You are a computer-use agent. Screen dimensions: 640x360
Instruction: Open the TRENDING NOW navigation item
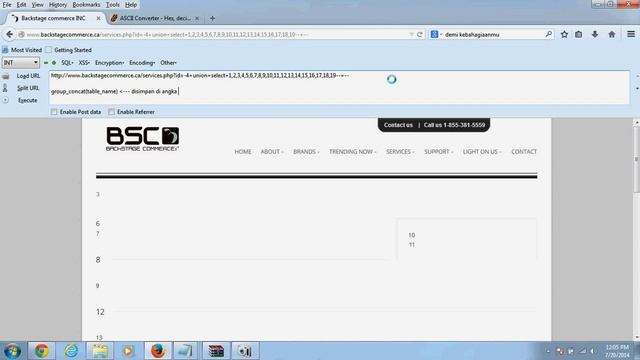[352, 152]
